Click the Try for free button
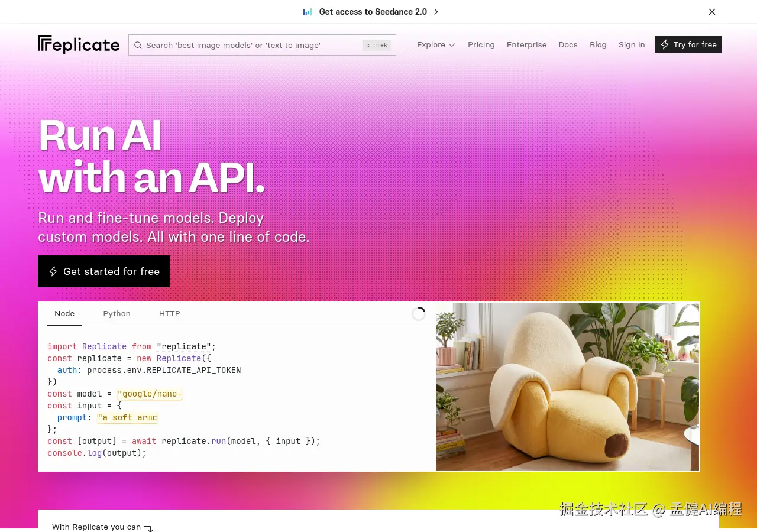Screen dimensions: 757x532 pos(688,44)
